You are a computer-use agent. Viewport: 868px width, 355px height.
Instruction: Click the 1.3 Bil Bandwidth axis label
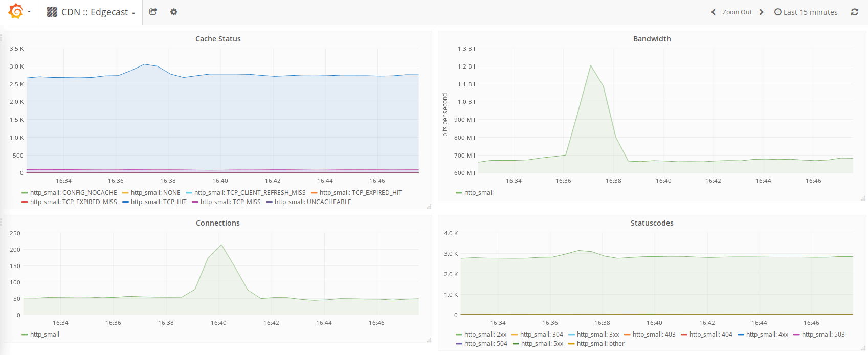tap(466, 49)
